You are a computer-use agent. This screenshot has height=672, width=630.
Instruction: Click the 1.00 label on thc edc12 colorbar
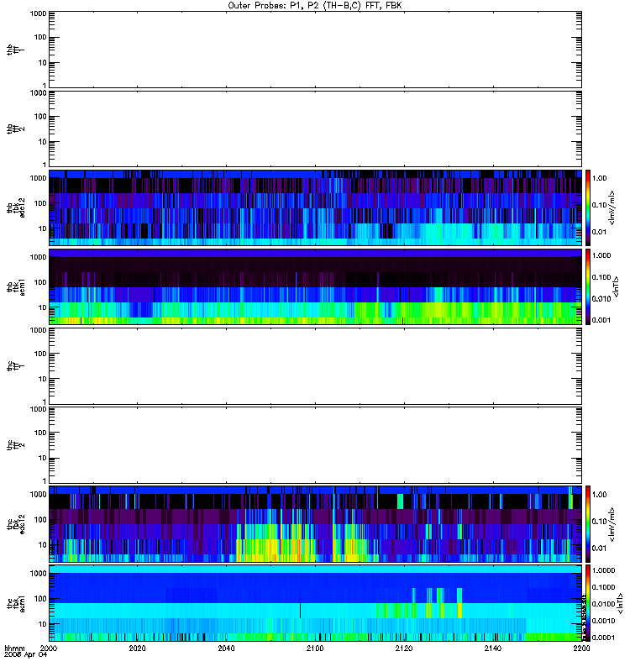pyautogui.click(x=599, y=494)
